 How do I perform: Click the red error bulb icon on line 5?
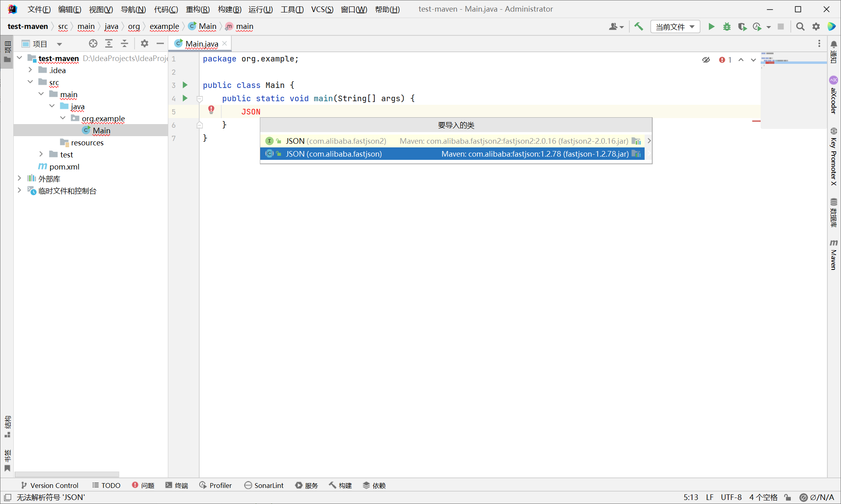point(211,110)
